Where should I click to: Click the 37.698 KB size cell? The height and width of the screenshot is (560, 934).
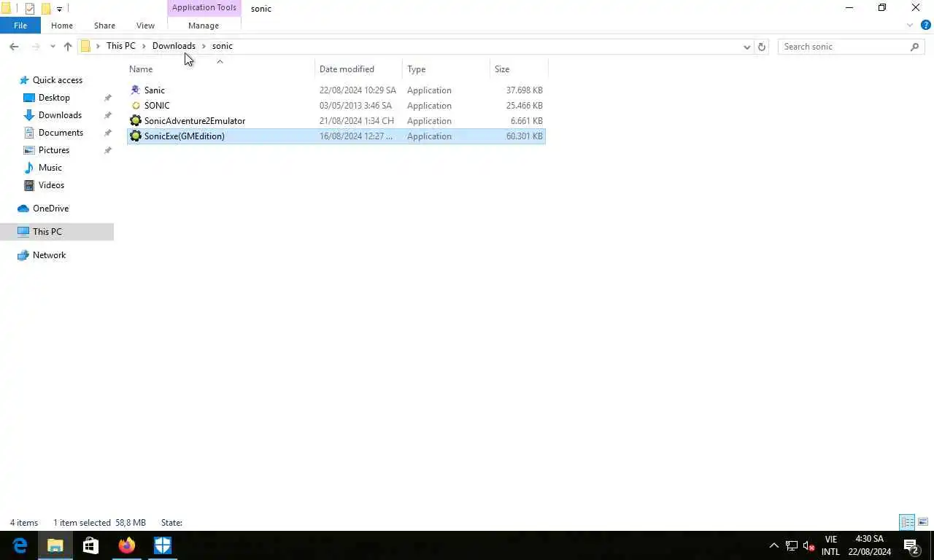tap(524, 90)
